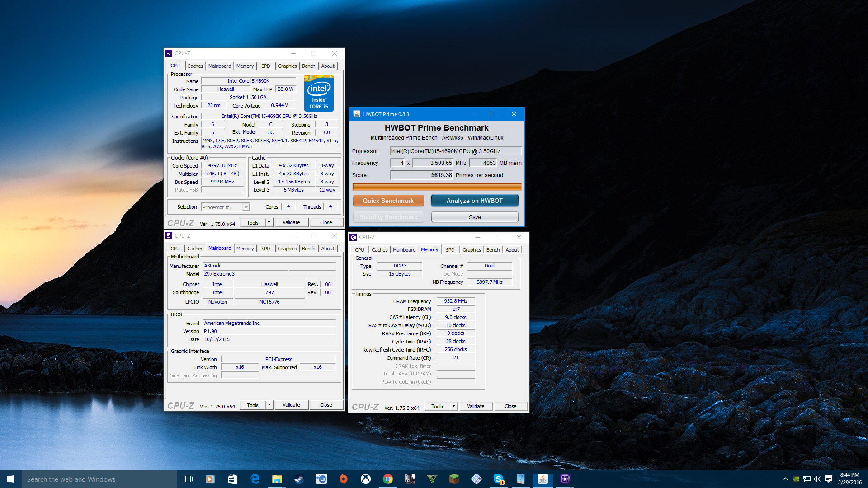Screen dimensions: 868x488
Task: Expand Tools arrow in Memory window
Action: [x=453, y=406]
